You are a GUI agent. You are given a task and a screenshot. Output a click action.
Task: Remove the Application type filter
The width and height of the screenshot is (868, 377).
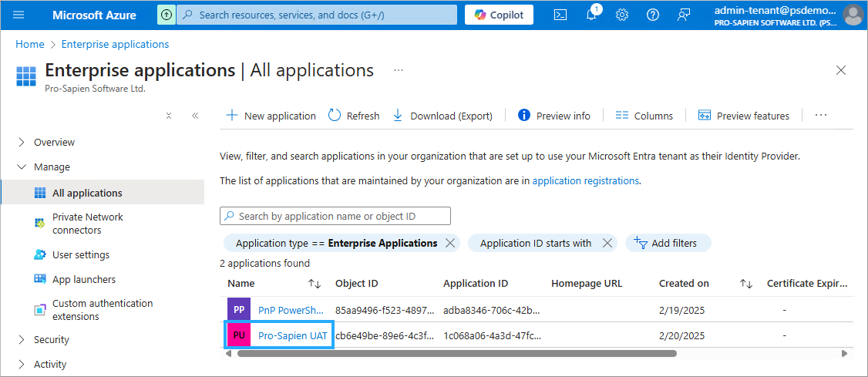pyautogui.click(x=451, y=243)
